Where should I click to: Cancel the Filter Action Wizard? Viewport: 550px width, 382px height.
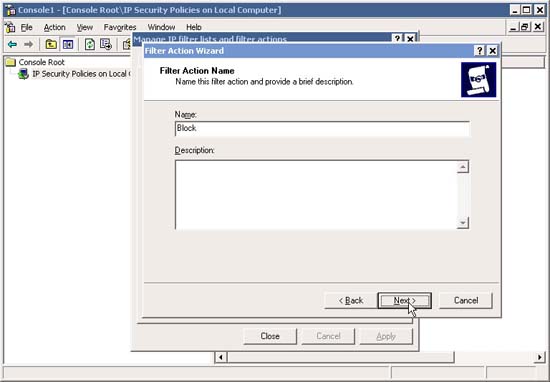click(466, 301)
